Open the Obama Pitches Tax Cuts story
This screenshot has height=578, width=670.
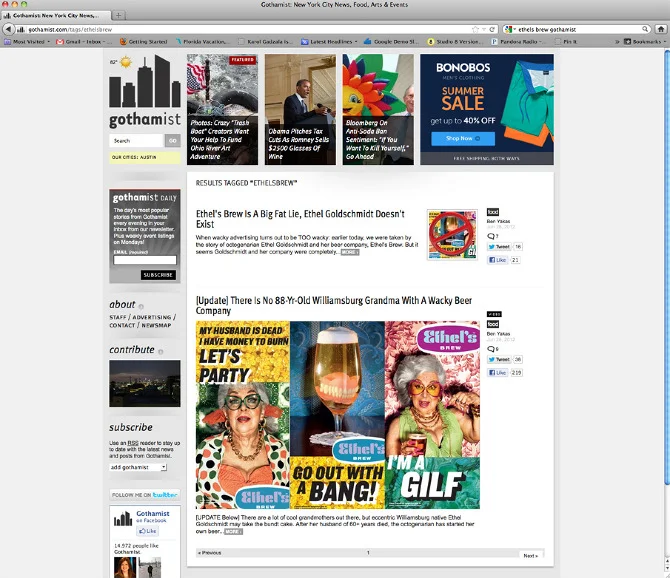300,109
